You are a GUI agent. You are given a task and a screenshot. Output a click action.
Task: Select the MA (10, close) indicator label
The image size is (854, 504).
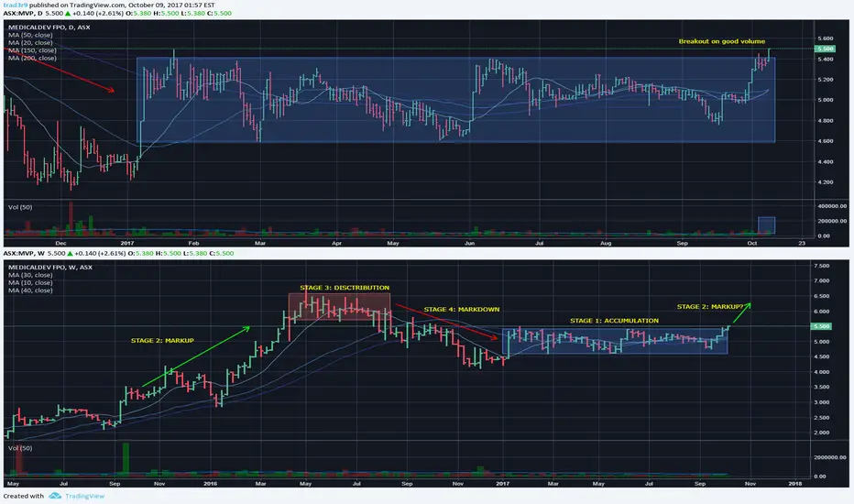coord(30,283)
